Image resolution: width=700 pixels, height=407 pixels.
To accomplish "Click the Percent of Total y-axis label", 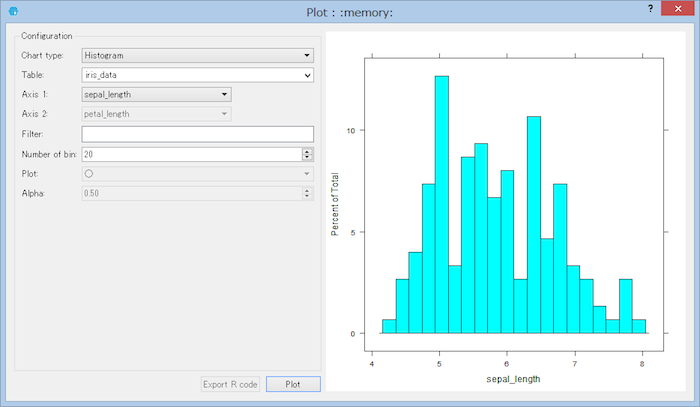I will point(334,204).
